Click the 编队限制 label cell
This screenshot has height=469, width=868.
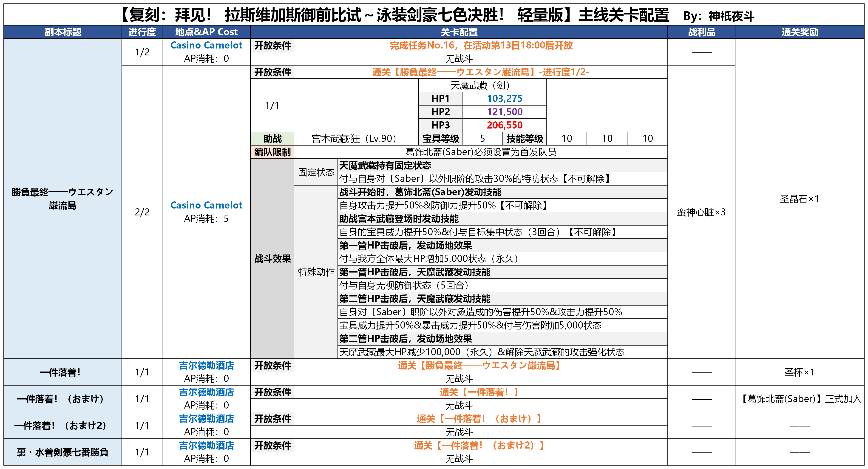coord(272,152)
